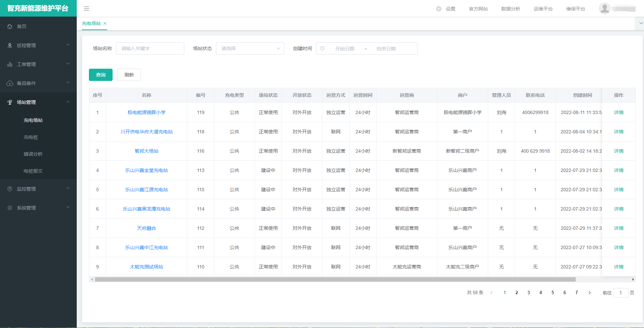Screen dimensions: 644x328
Task: Click the settings gear icon
Action: click(438, 9)
